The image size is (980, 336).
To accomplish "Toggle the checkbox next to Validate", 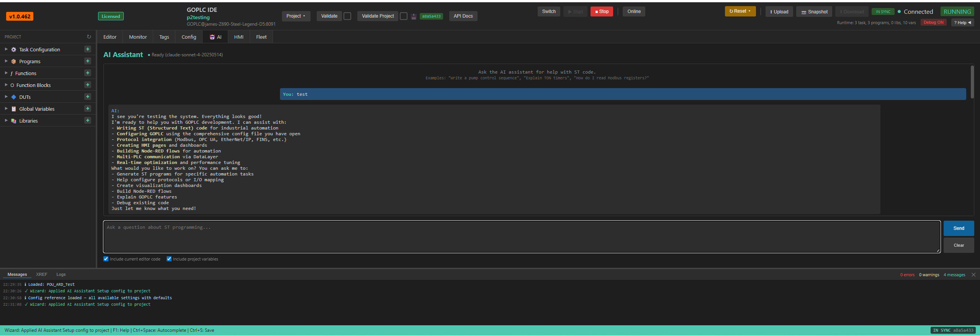I will coord(347,16).
